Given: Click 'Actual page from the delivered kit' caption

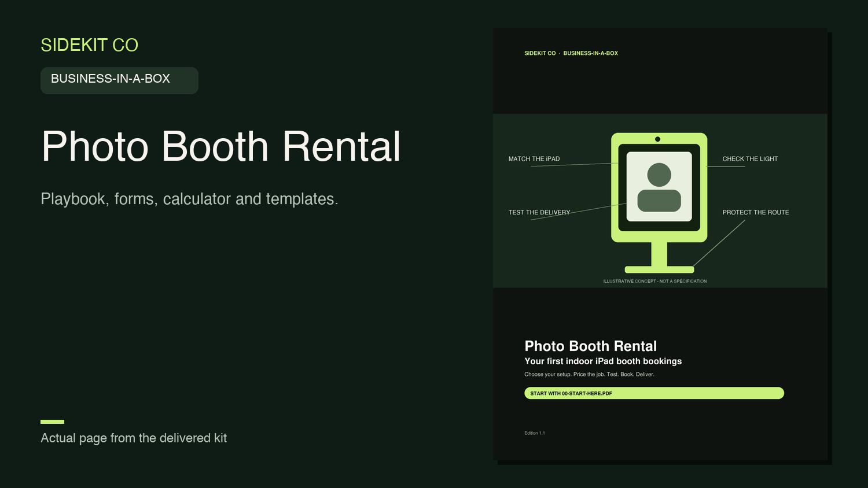Looking at the screenshot, I should coord(134,438).
